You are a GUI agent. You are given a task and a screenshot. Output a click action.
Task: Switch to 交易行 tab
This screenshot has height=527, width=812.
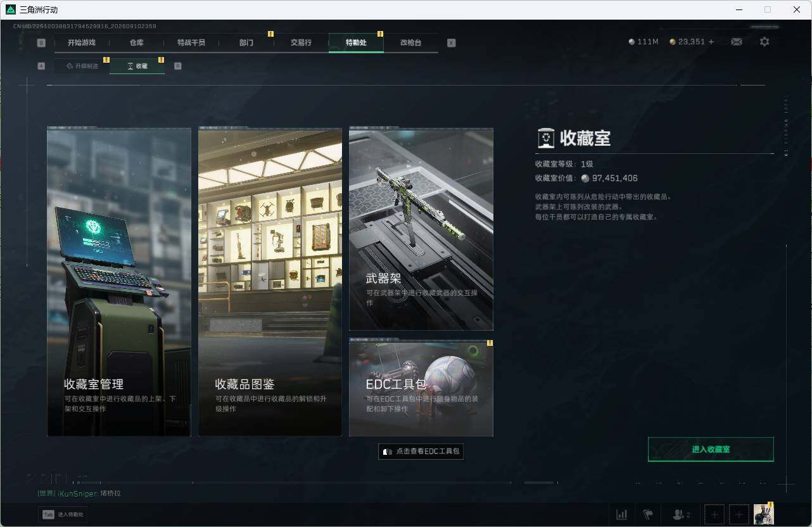pyautogui.click(x=301, y=42)
